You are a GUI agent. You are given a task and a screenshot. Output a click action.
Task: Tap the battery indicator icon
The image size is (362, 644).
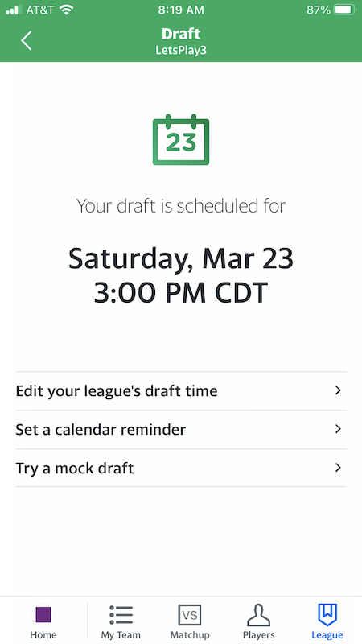pyautogui.click(x=345, y=10)
